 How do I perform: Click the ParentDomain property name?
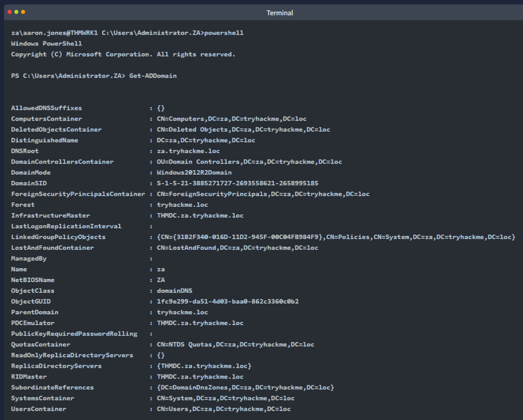[35, 312]
